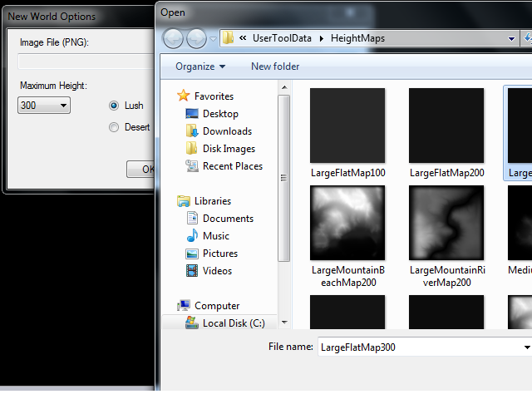Click the Recent Places icon

[192, 166]
